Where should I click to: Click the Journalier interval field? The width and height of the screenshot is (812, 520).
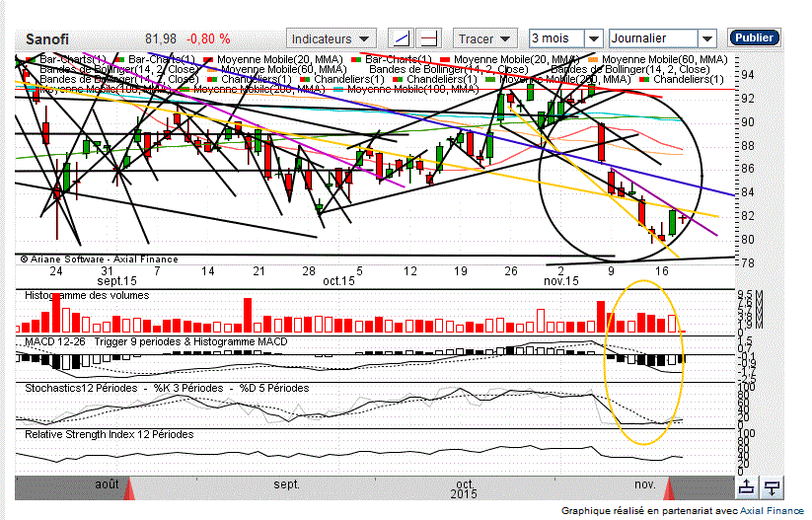653,38
